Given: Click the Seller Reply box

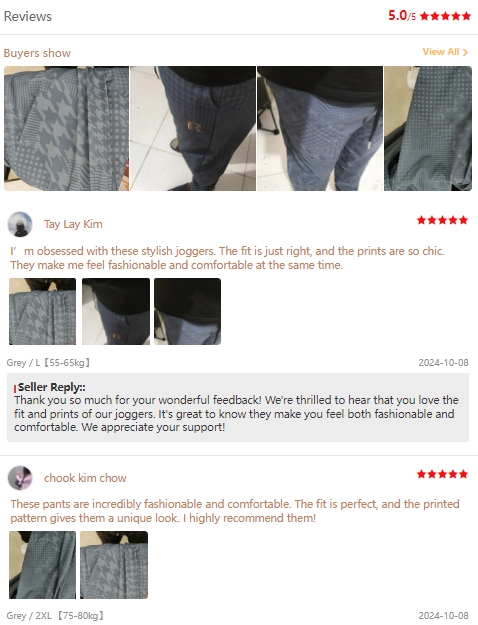Looking at the screenshot, I should point(238,407).
